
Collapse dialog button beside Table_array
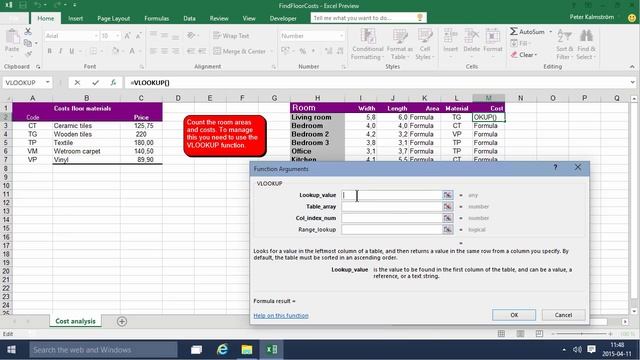tap(448, 207)
